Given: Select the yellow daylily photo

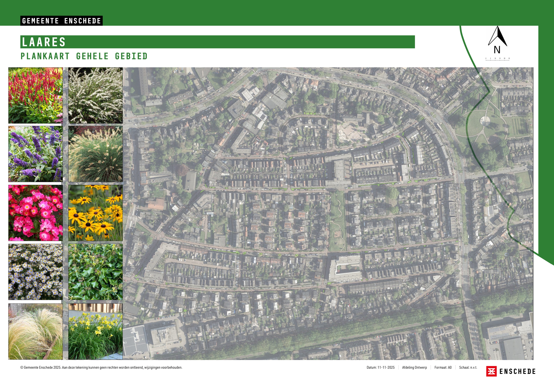Looking at the screenshot, I should [x=95, y=331].
